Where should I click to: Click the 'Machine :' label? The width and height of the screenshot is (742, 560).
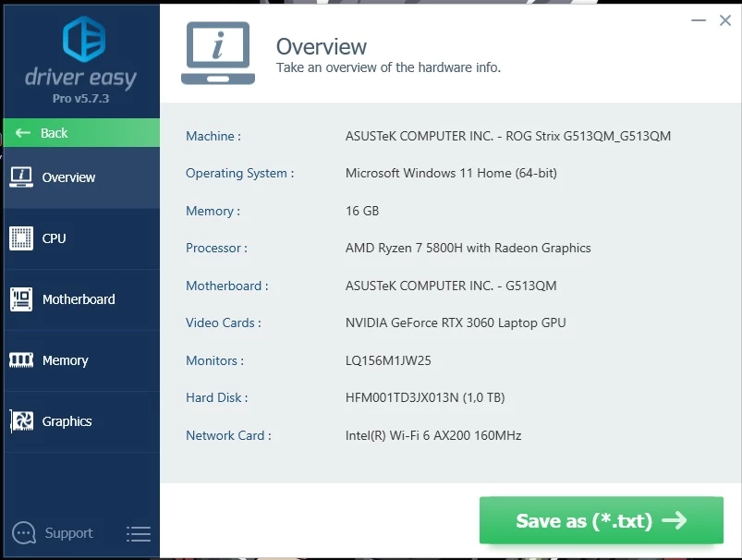click(x=213, y=137)
